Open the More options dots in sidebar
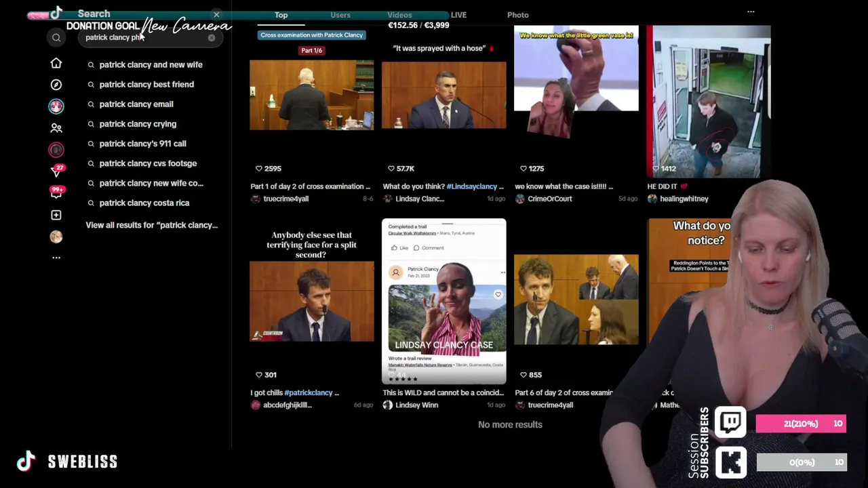This screenshot has width=868, height=488. point(56,258)
